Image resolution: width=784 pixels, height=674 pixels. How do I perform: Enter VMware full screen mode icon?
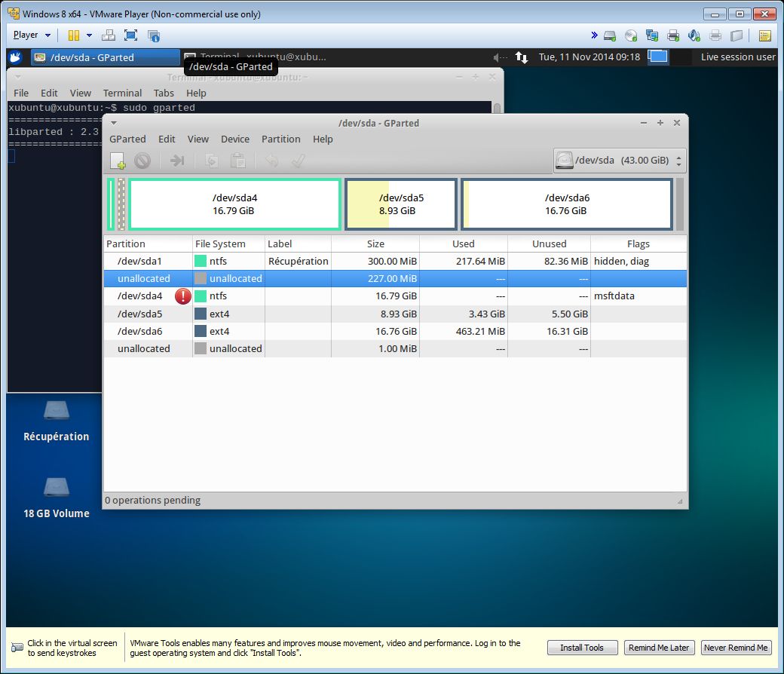tap(131, 35)
